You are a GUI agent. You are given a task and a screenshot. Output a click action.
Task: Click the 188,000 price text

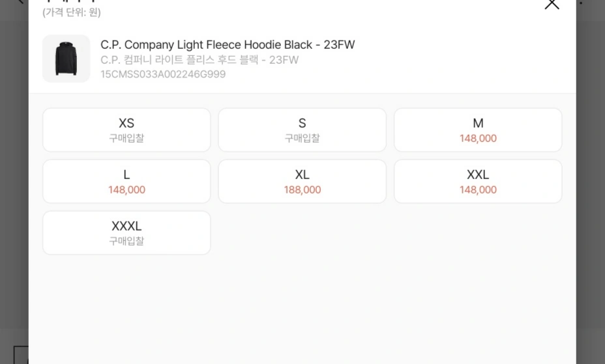coord(302,190)
